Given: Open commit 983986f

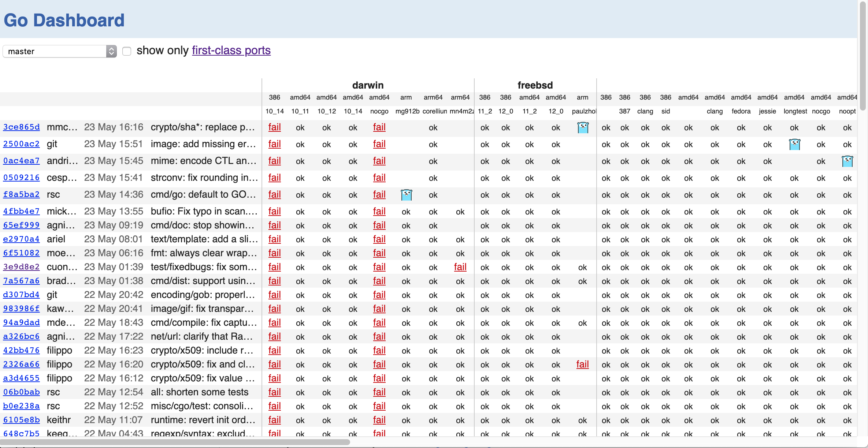Looking at the screenshot, I should tap(21, 309).
